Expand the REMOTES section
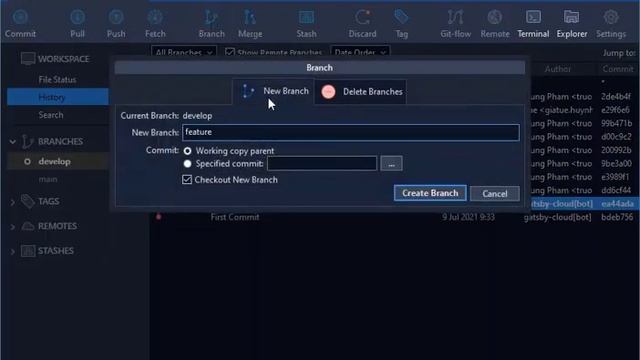 coord(13,227)
